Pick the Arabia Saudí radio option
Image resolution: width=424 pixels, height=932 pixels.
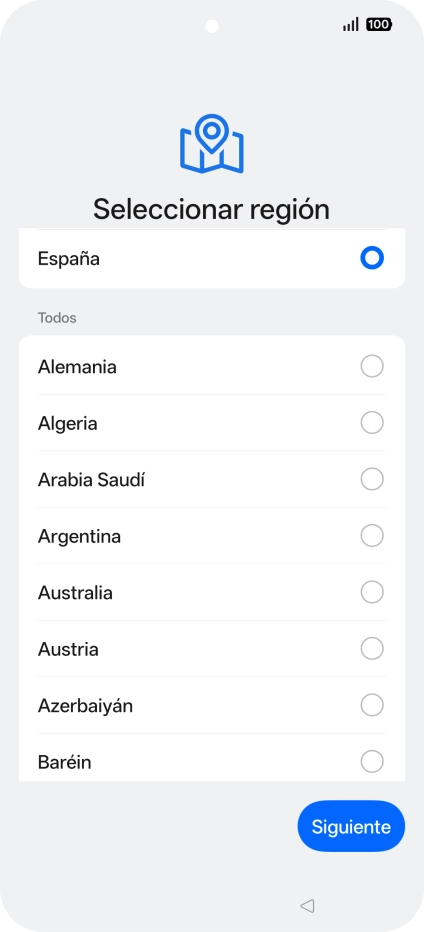point(372,479)
